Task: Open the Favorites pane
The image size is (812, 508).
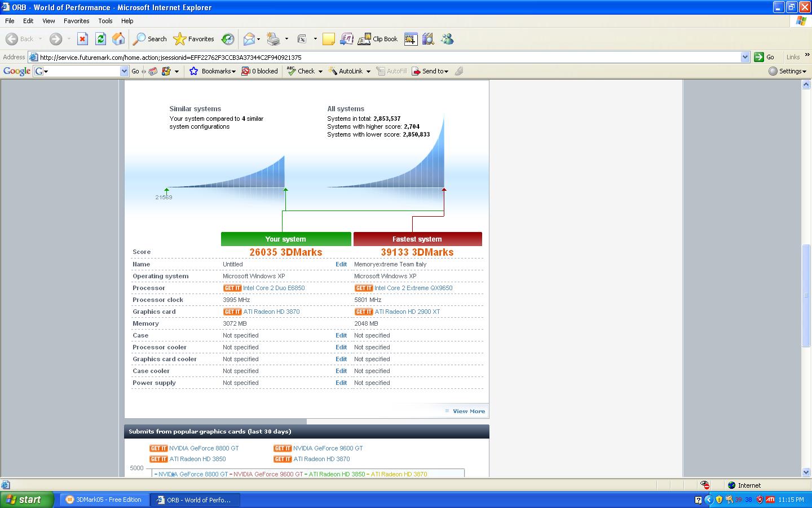Action: click(194, 39)
